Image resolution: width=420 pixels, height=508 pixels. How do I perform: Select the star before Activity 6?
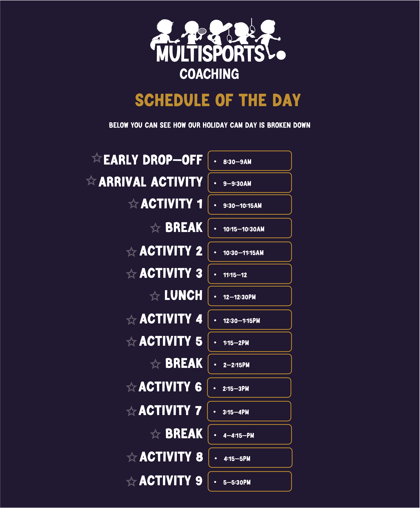tap(131, 387)
